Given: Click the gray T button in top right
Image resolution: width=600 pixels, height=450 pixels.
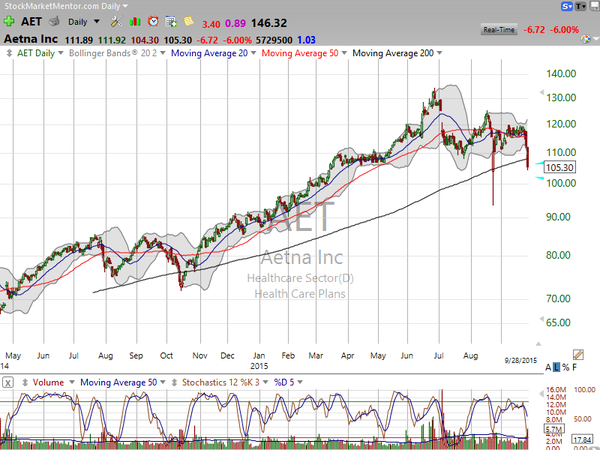Looking at the screenshot, I should pos(580,6).
